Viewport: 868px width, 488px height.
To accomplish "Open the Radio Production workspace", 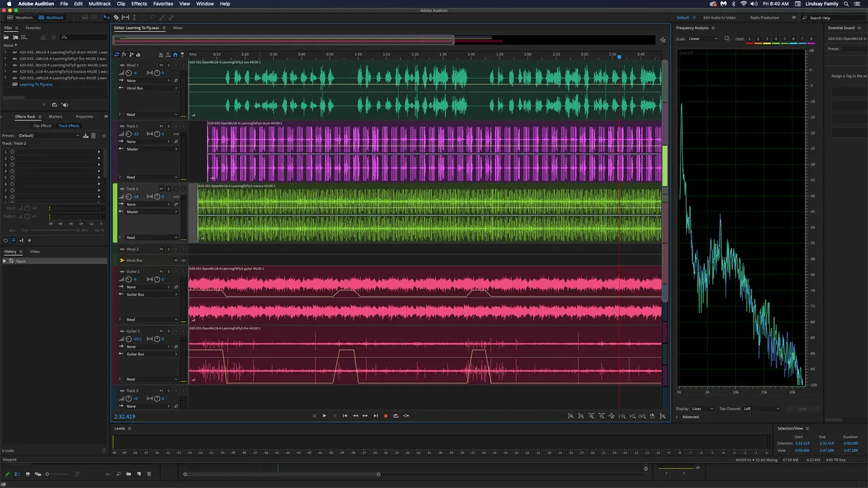I will point(764,18).
